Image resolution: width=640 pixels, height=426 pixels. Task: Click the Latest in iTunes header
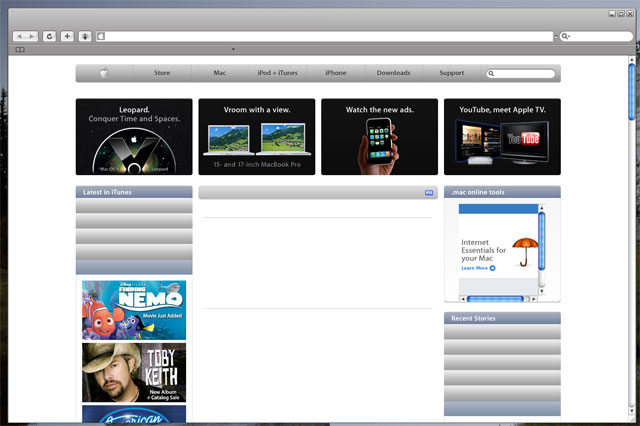[134, 192]
